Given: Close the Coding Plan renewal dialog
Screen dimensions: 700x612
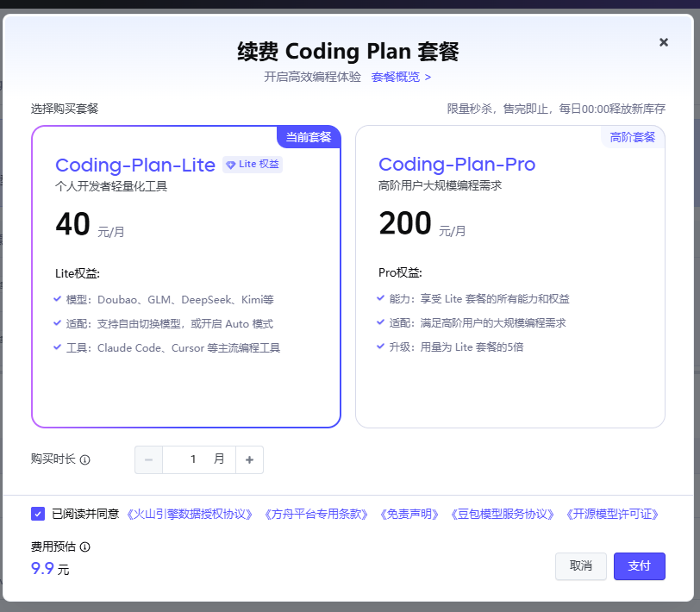Looking at the screenshot, I should pos(664,42).
